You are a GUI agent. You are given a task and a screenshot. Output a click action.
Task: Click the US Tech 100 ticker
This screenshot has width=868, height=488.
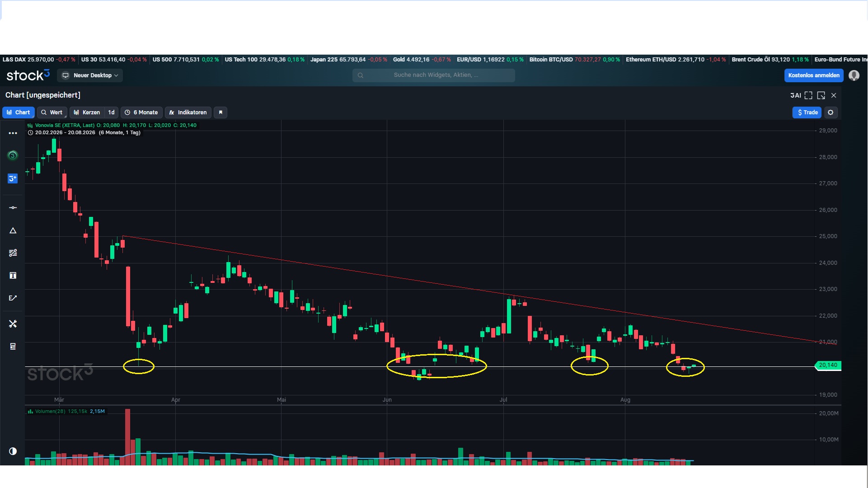click(x=265, y=60)
